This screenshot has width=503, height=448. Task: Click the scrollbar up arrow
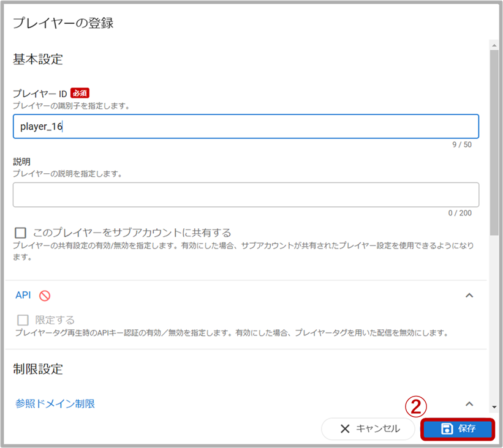pos(494,45)
